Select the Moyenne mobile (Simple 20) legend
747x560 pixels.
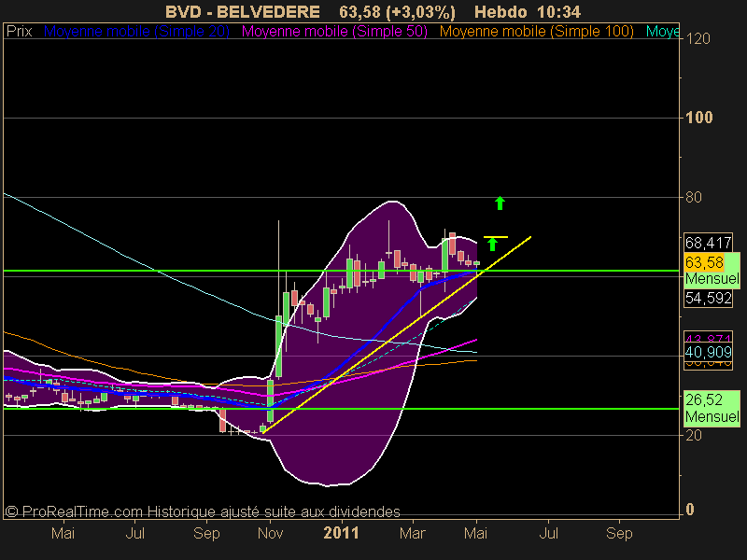coord(136,32)
